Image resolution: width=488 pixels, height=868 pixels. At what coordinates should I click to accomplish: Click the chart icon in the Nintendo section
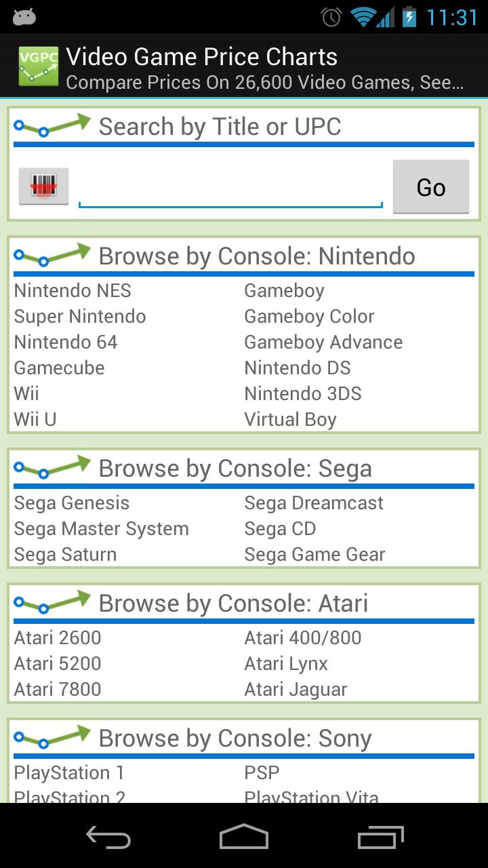point(53,254)
